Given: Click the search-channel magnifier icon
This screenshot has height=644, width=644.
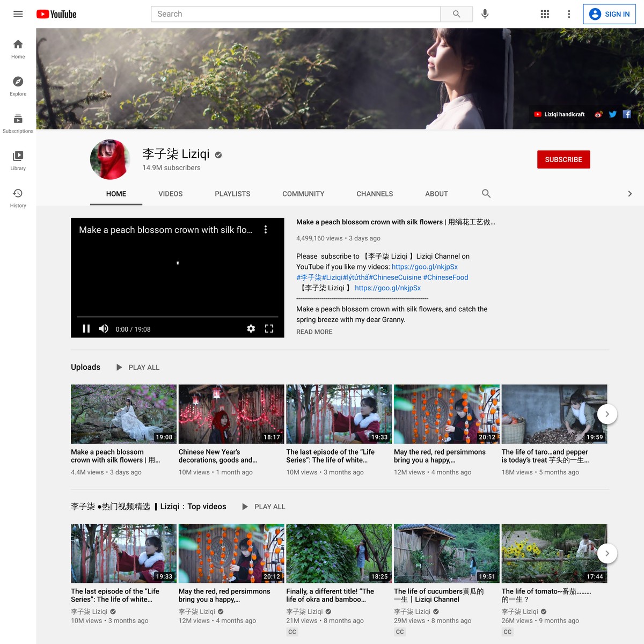Looking at the screenshot, I should tap(486, 194).
